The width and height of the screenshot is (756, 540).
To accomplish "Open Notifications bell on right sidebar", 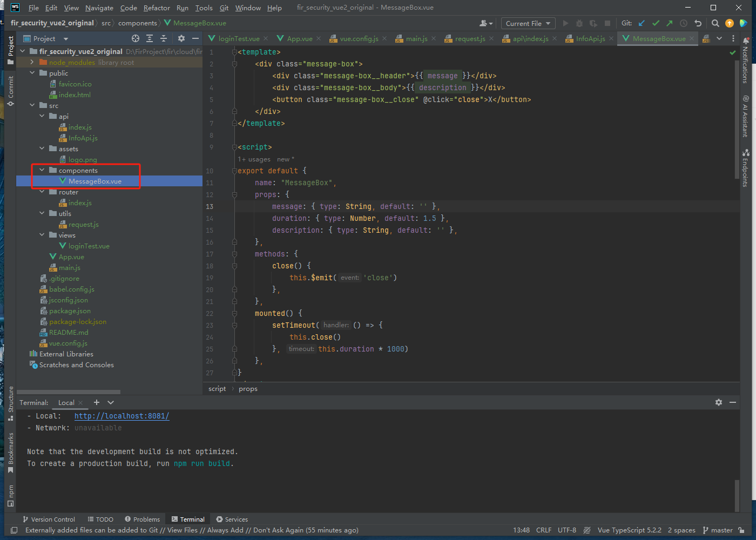I will click(x=745, y=60).
